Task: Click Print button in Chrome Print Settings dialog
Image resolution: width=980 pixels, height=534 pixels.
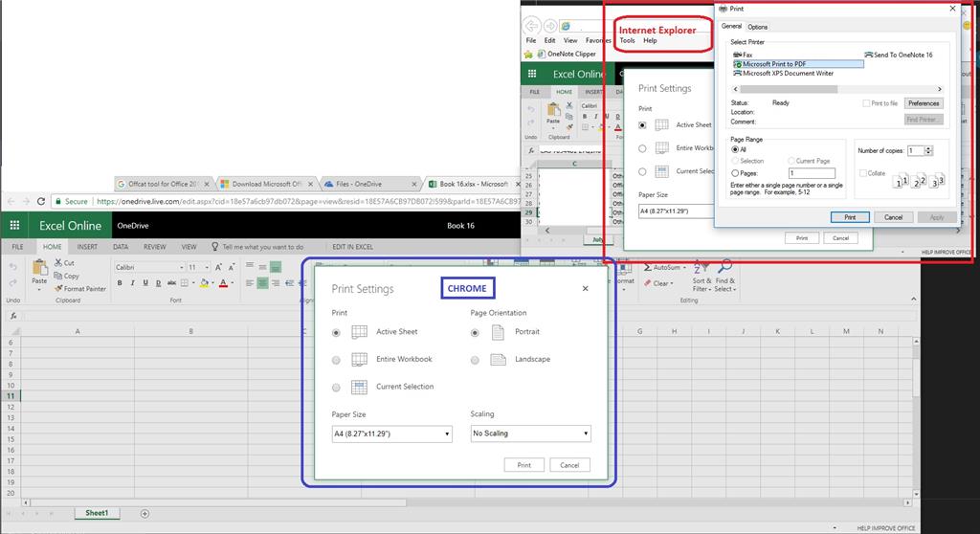Action: click(523, 465)
